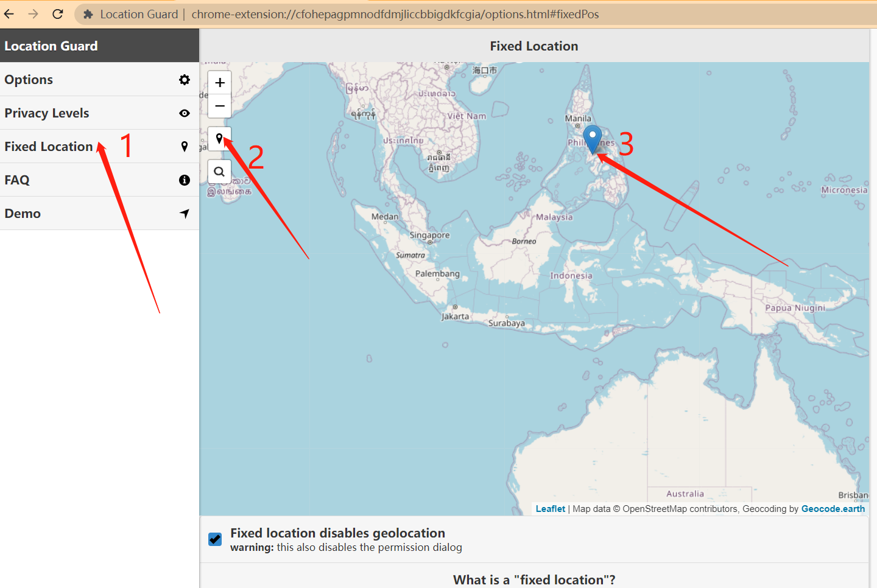
Task: Click the browser forward arrow
Action: [33, 14]
